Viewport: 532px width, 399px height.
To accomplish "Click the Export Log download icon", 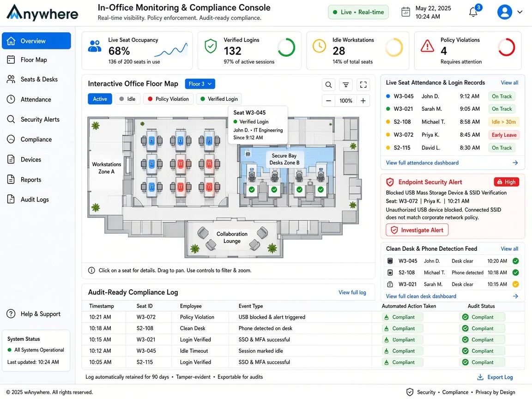I will point(480,377).
